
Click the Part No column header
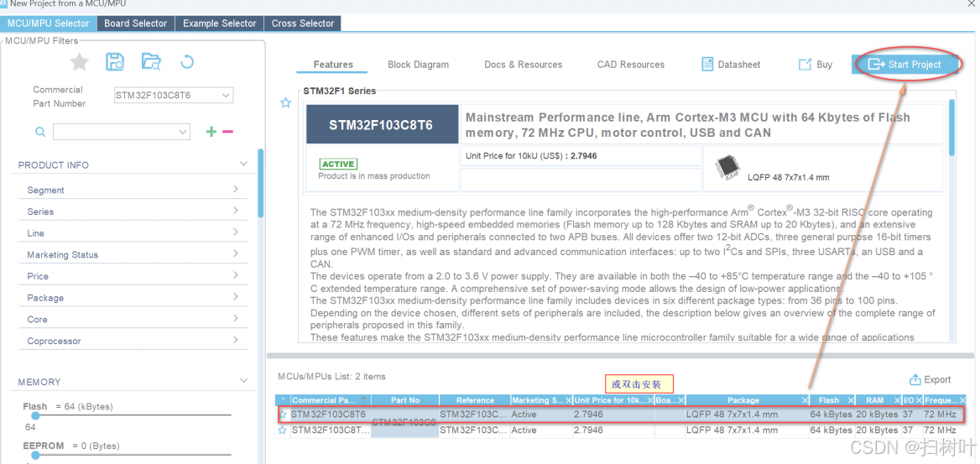pyautogui.click(x=405, y=400)
